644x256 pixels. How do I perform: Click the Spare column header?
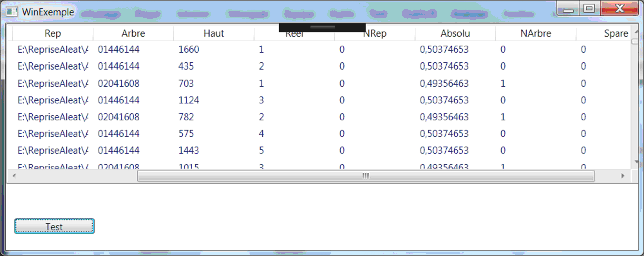(615, 33)
